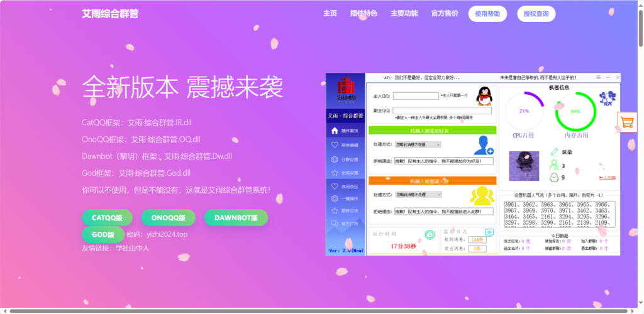Click the red 艾雨网络 logo in sidebar
Viewport: 644px width, 314px height.
[x=347, y=90]
